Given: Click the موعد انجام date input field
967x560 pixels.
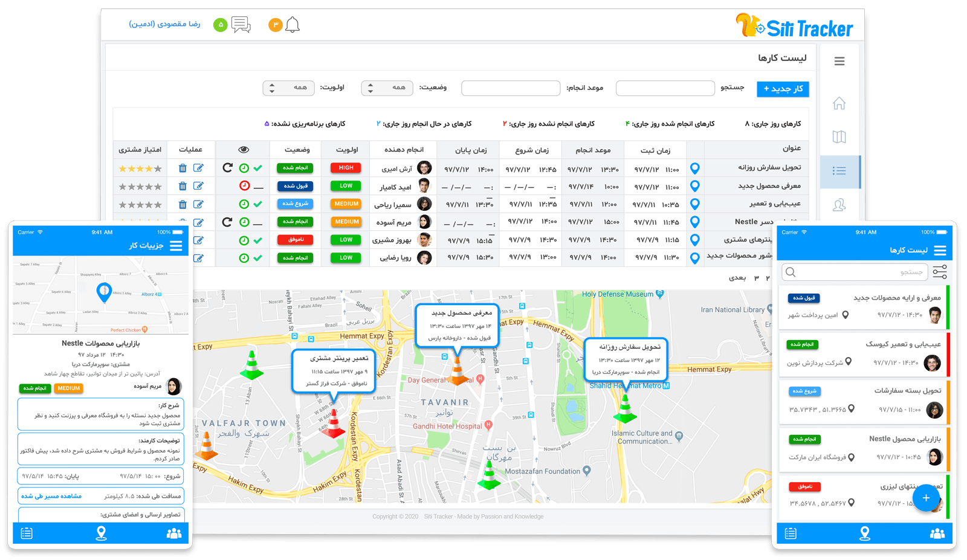Looking at the screenshot, I should [x=511, y=88].
